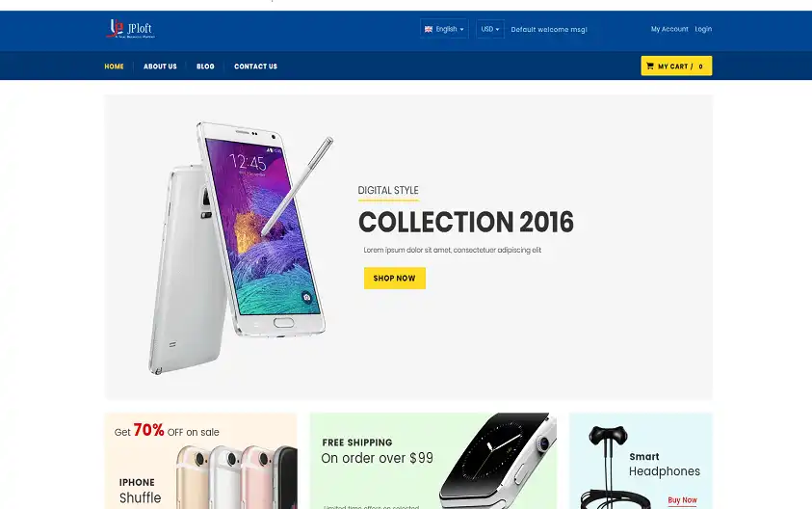Open the Free Shipping smartwatch banner
This screenshot has height=509, width=812.
pos(432,461)
